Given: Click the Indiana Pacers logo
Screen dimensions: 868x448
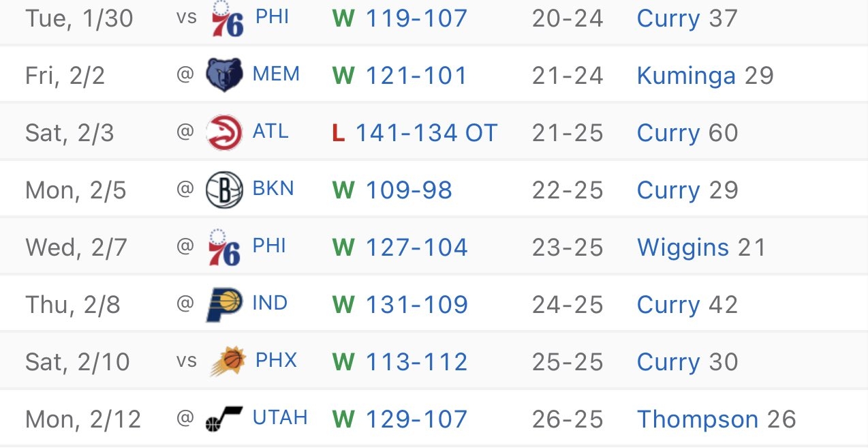Looking at the screenshot, I should (224, 304).
